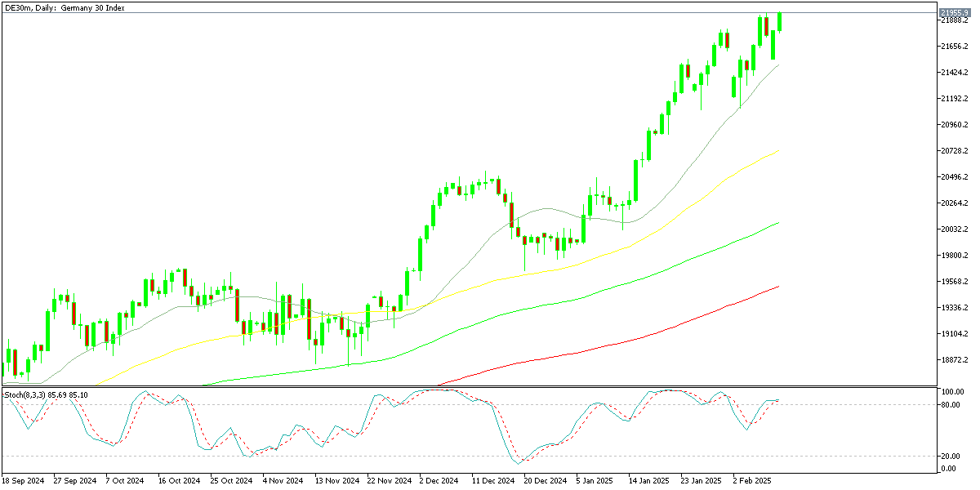This screenshot has width=980, height=490.
Task: Click the 16 Oct 2024 date label
Action: pyautogui.click(x=179, y=481)
